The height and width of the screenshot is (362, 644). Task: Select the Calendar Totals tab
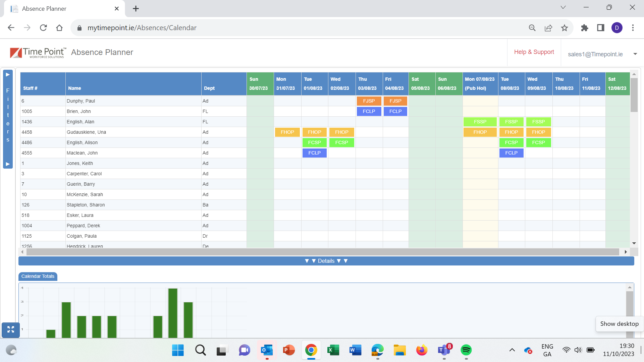click(x=38, y=276)
